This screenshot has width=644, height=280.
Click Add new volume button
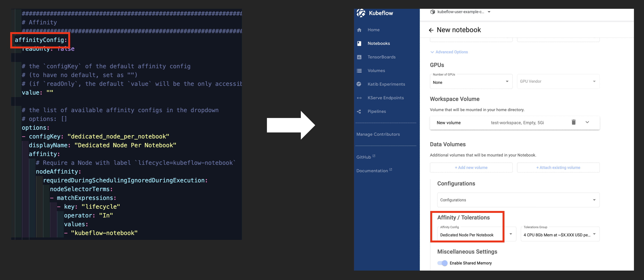point(471,168)
